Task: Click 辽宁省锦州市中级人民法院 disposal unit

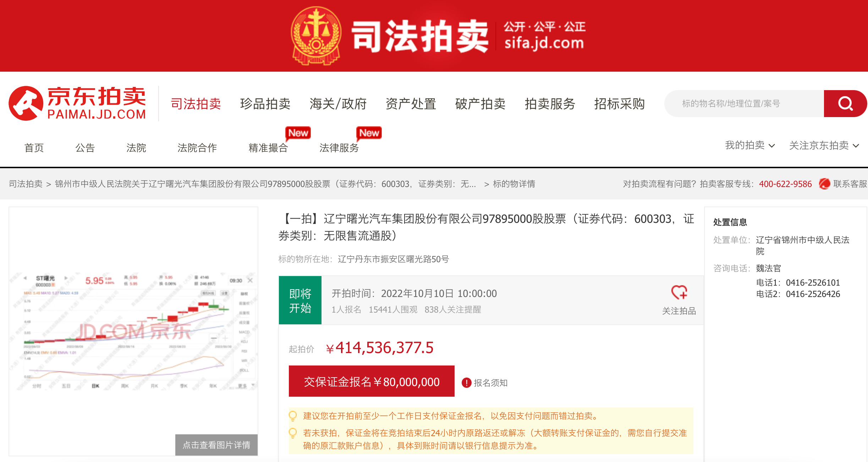Action: pyautogui.click(x=803, y=246)
